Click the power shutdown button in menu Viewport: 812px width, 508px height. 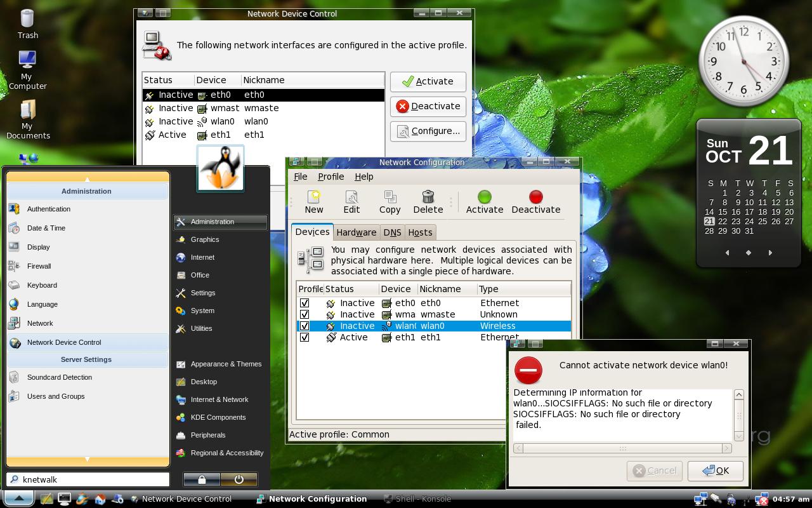239,479
